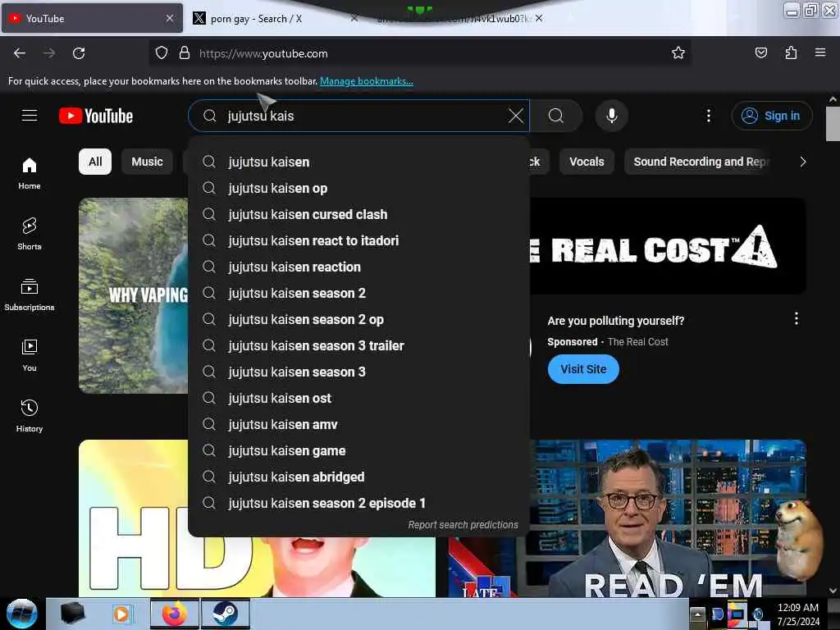
Task: Select the Vocals filter chip
Action: click(587, 162)
